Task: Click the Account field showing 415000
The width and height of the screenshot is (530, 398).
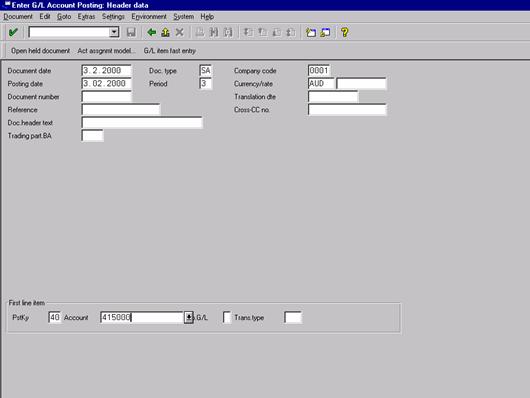Action: [142, 318]
